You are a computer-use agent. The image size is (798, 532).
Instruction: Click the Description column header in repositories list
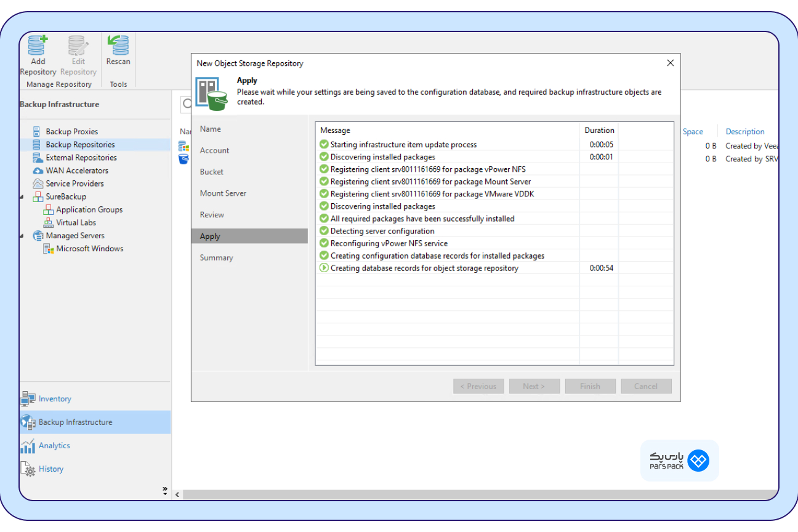(745, 131)
